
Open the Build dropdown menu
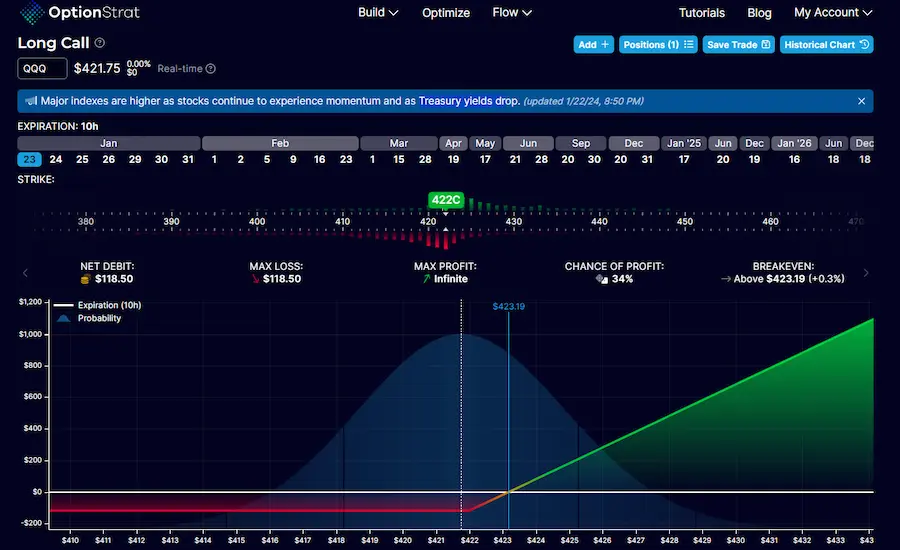click(378, 13)
